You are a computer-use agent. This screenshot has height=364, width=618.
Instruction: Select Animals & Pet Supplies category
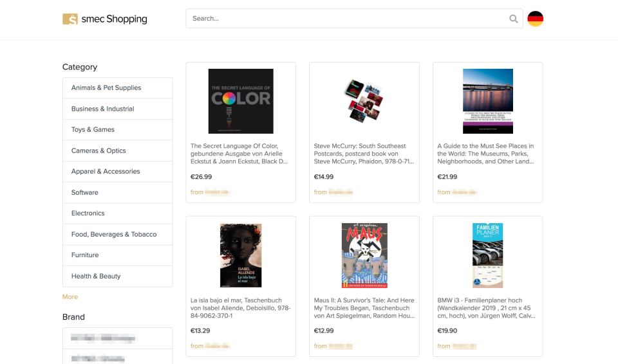point(117,88)
